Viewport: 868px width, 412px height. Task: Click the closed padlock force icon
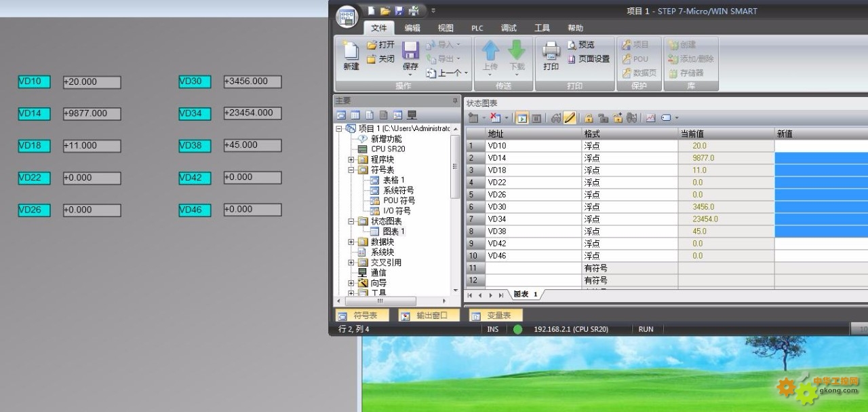(589, 118)
